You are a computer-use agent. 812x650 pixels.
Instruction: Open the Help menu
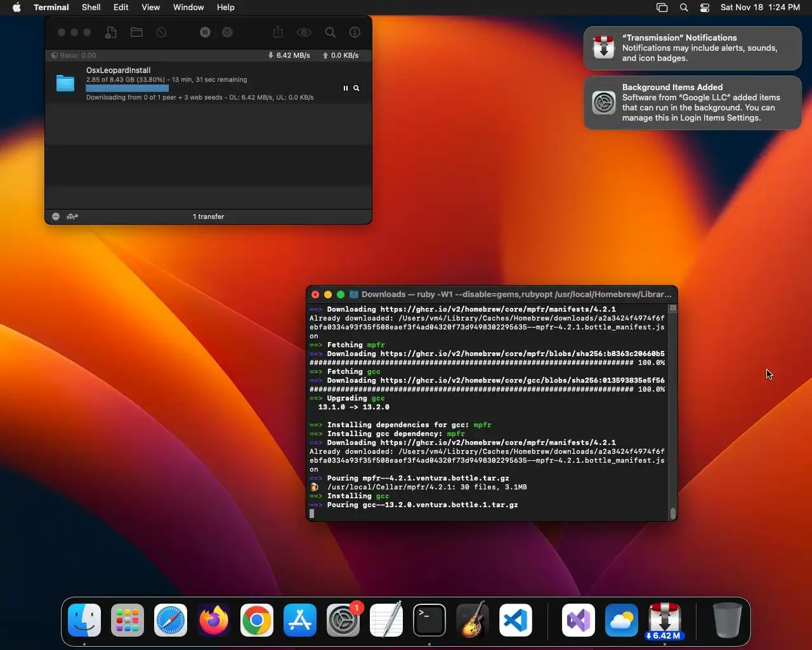pos(226,8)
